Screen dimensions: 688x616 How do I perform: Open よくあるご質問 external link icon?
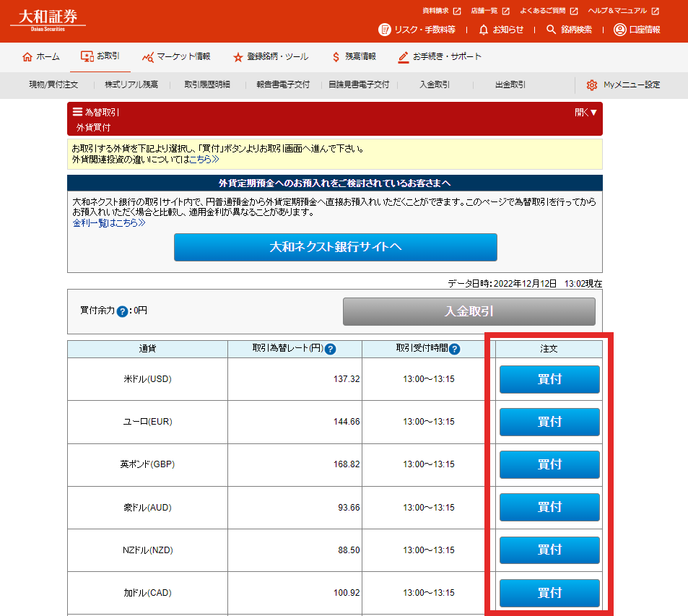(x=573, y=11)
